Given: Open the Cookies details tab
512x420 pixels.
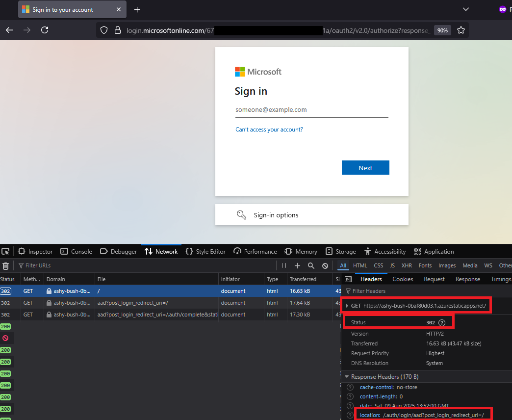Looking at the screenshot, I should click(x=403, y=279).
